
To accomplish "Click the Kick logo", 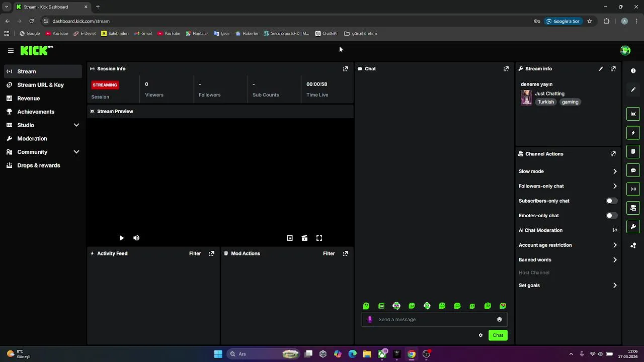I will point(36,50).
